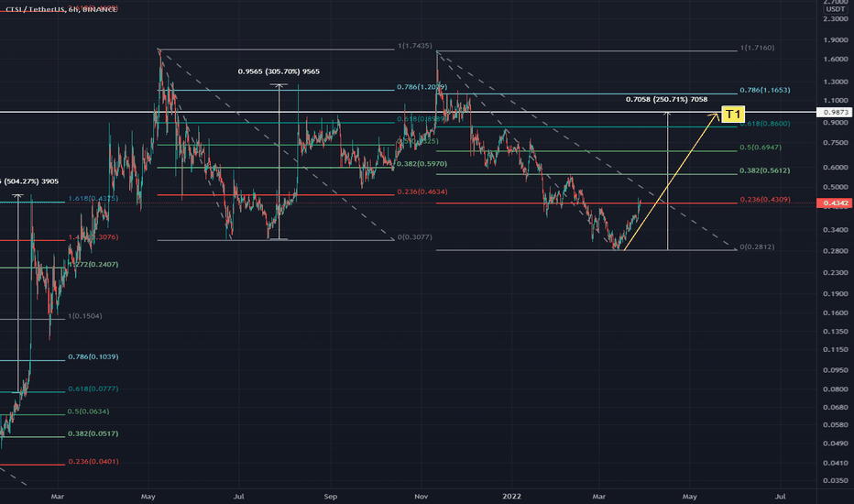Viewport: 854px width, 504px height.
Task: Click the Fibonacci label 0(0.3077)
Action: (x=414, y=237)
